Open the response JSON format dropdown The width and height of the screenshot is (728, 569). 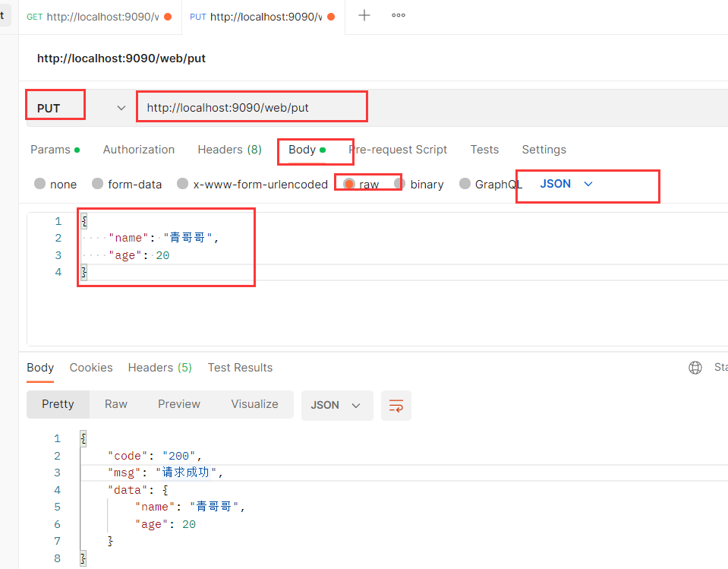(337, 406)
